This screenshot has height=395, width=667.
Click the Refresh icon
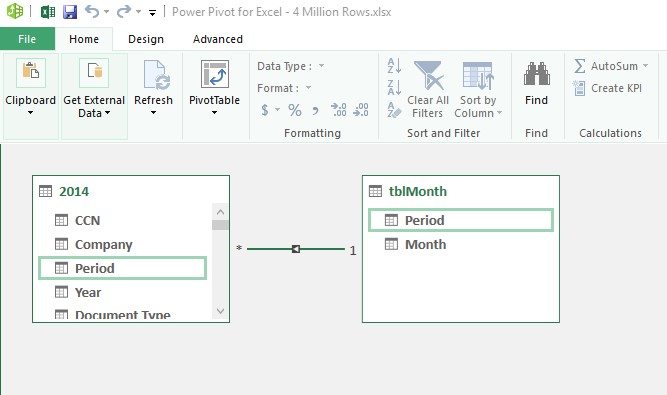[x=157, y=75]
